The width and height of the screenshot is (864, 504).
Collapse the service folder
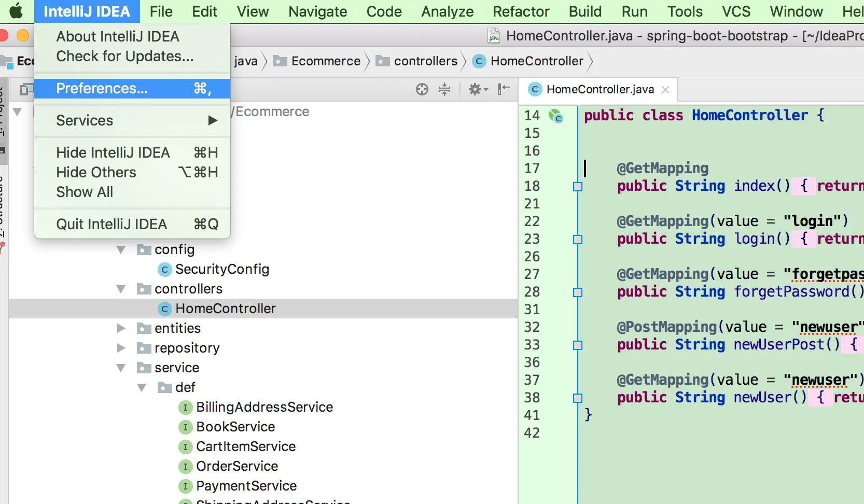pos(121,368)
